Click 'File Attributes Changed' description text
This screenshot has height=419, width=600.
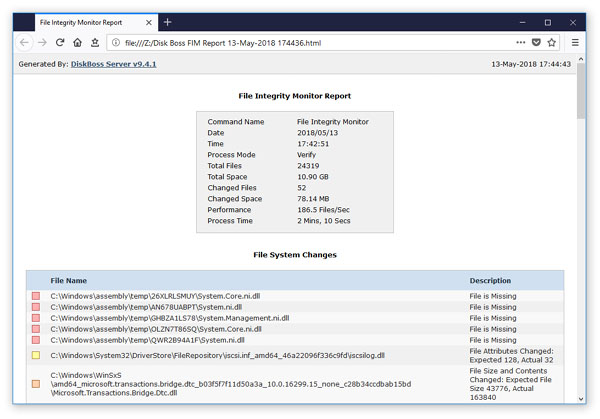(x=511, y=355)
